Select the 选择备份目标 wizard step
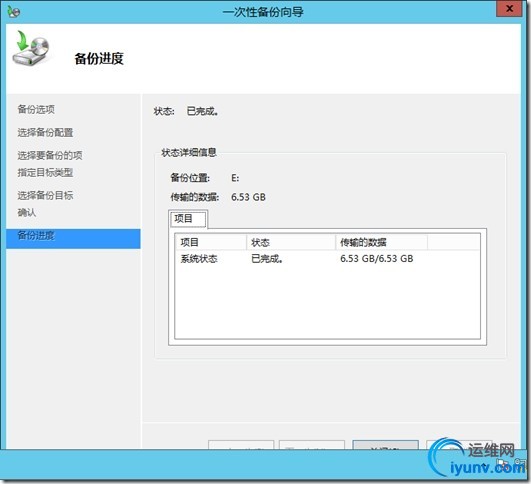 click(x=45, y=195)
